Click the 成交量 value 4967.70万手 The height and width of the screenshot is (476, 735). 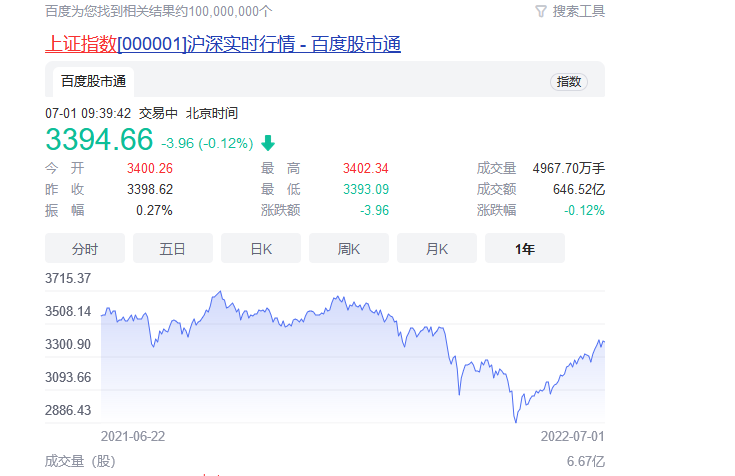[x=569, y=168]
